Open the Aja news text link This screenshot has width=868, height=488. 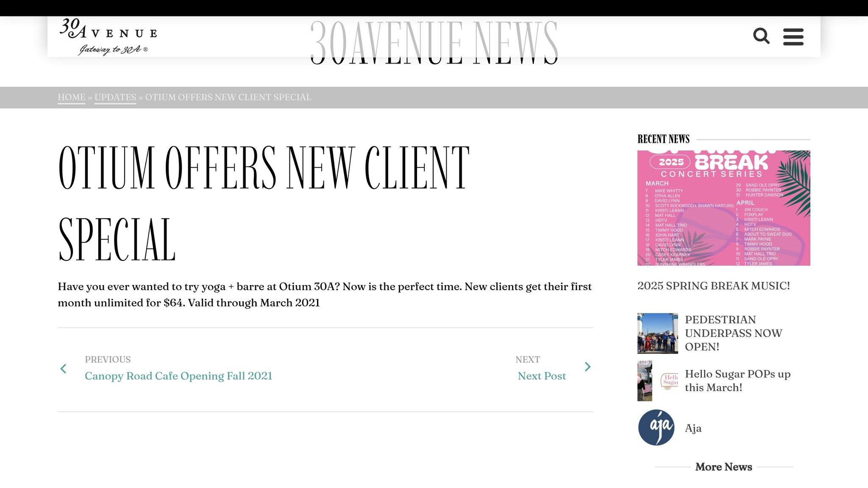(x=693, y=428)
